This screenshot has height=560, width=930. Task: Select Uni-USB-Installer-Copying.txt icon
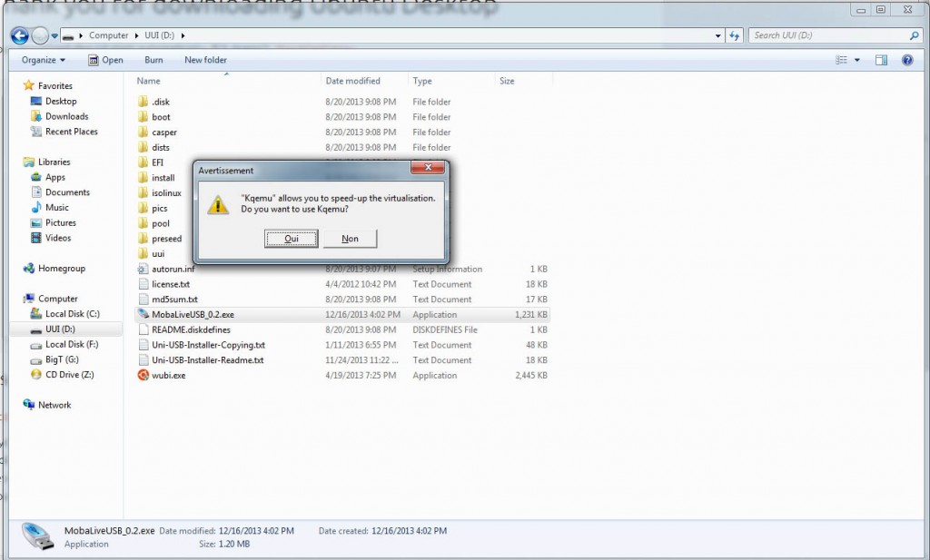[x=143, y=344]
